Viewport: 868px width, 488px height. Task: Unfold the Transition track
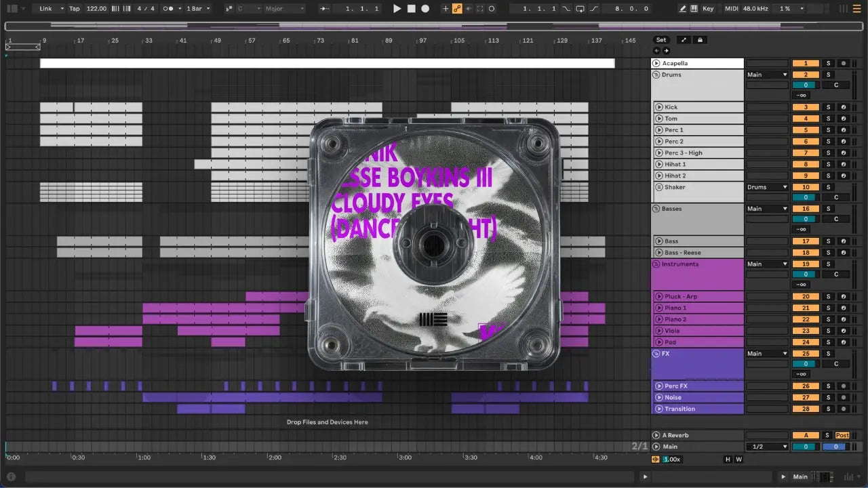(659, 409)
